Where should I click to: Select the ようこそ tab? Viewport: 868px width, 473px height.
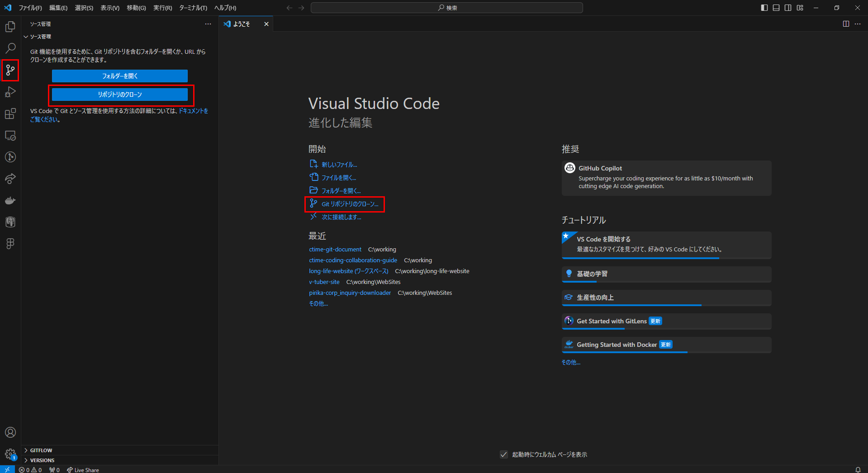pyautogui.click(x=242, y=24)
